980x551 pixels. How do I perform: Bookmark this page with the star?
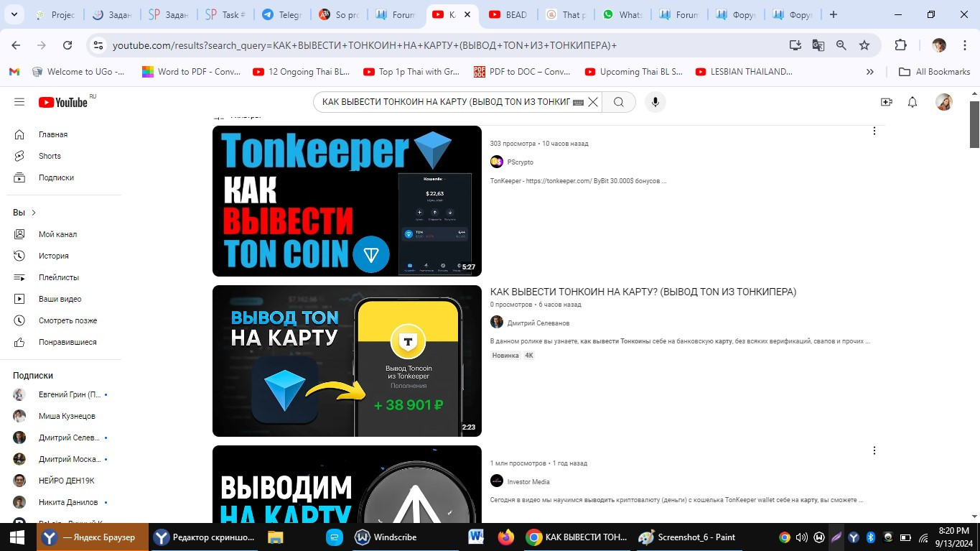click(x=864, y=45)
